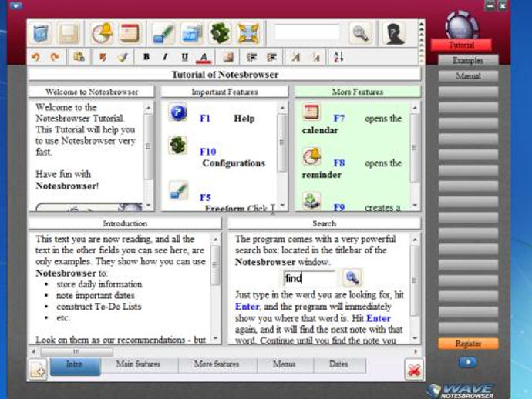Click the example 'find' box in the Search note
532x399 pixels.
(x=309, y=278)
